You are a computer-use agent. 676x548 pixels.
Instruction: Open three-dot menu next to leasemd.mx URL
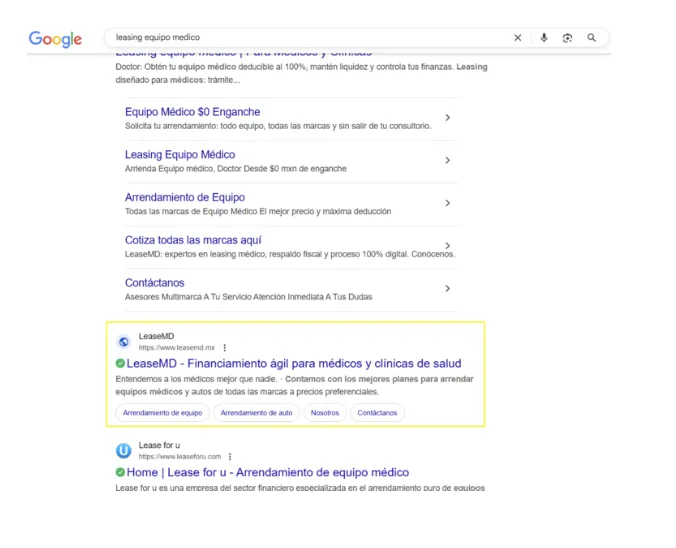coord(225,348)
